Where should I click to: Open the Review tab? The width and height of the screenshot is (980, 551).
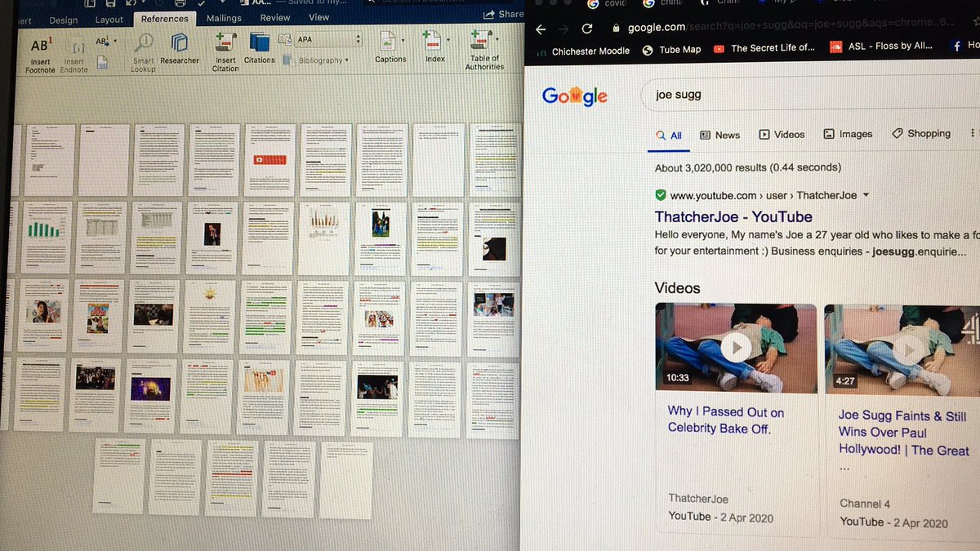tap(275, 17)
